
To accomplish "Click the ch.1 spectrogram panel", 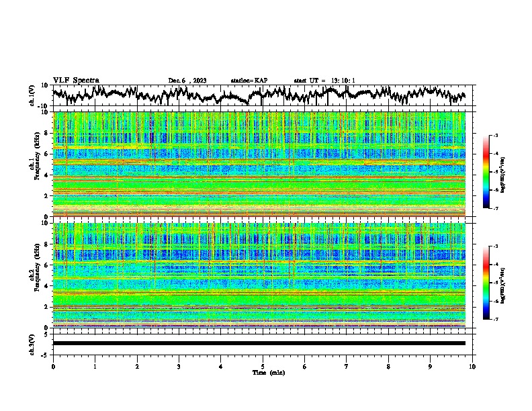I will [259, 164].
